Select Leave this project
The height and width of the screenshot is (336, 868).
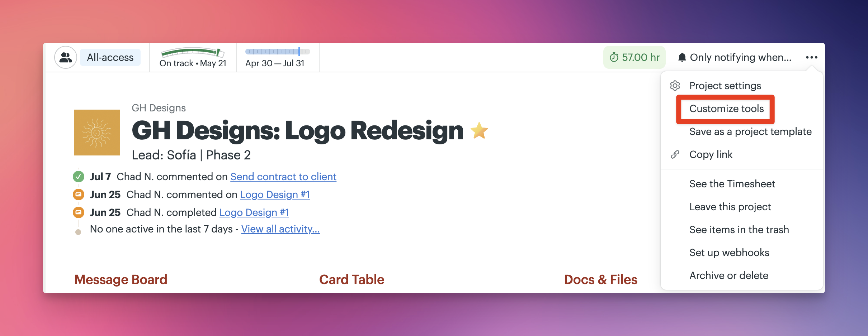tap(730, 207)
